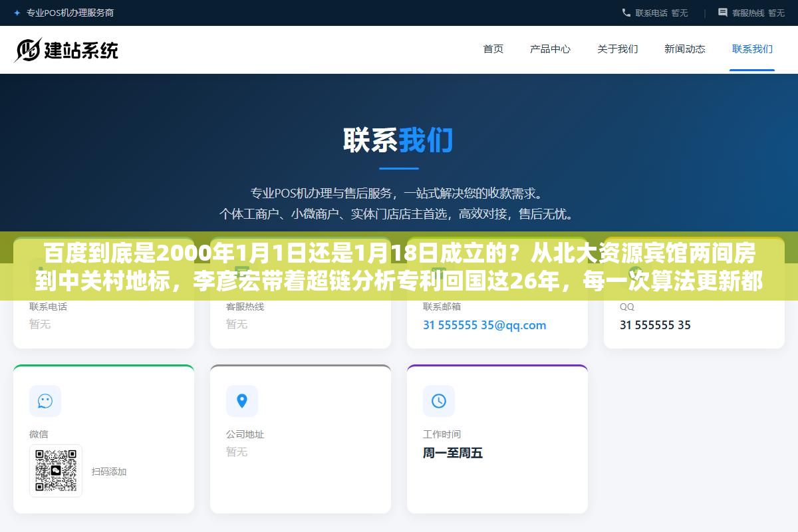
Task: Click the 联系邮箱 card label
Action: coord(442,307)
